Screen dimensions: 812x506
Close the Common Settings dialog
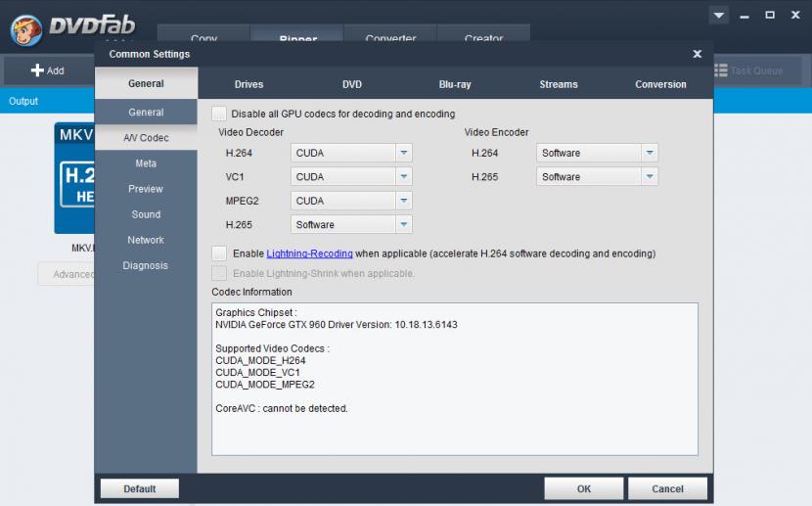pos(697,54)
